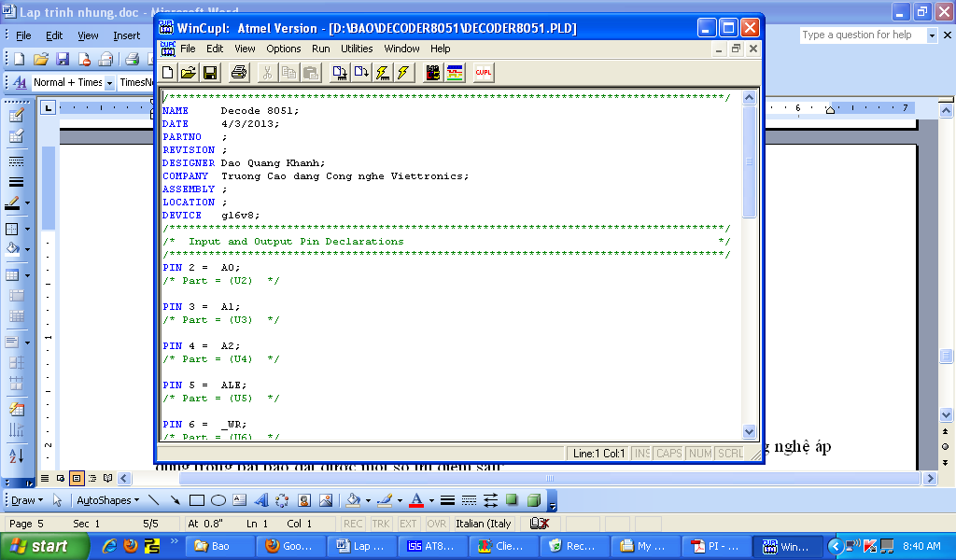
Task: Click the Device Dependent Compile icon in WinCupl
Action: tap(340, 73)
